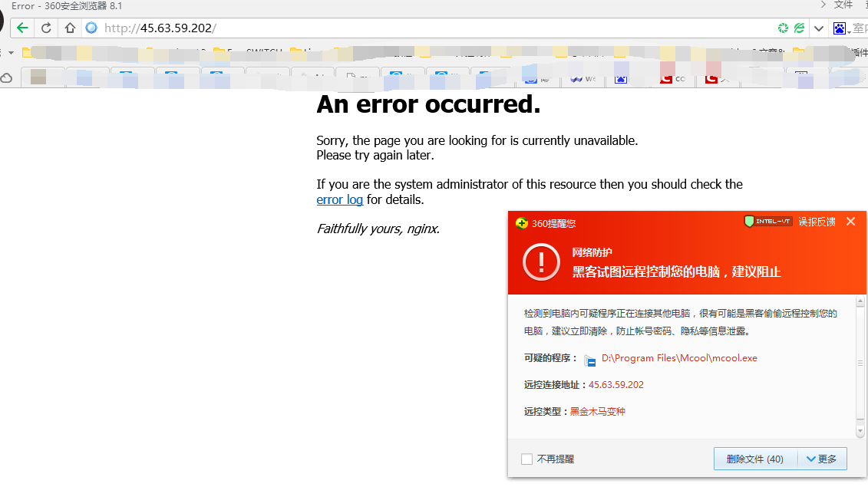Click the popup's vertical scrollbar down arrow
This screenshot has height=487, width=868.
point(861,430)
